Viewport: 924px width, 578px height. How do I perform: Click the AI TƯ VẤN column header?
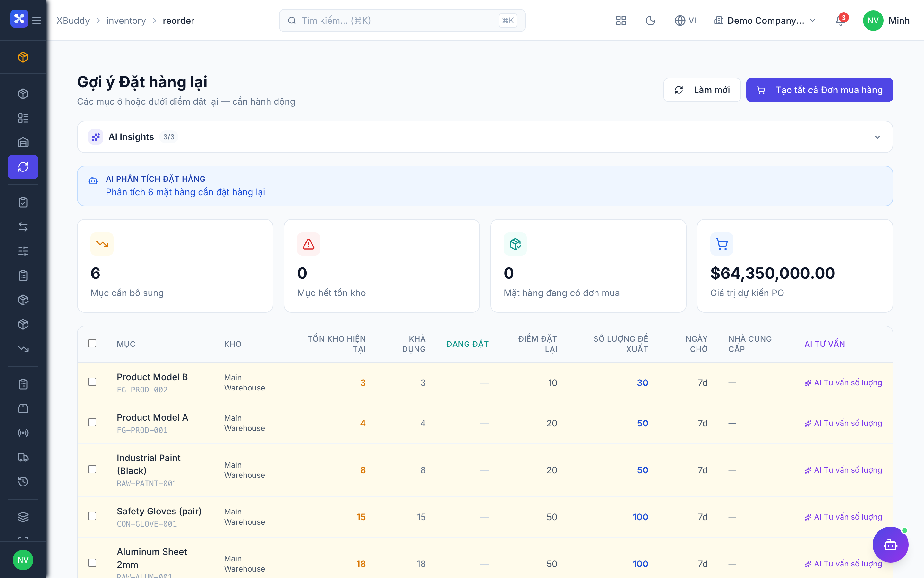825,344
